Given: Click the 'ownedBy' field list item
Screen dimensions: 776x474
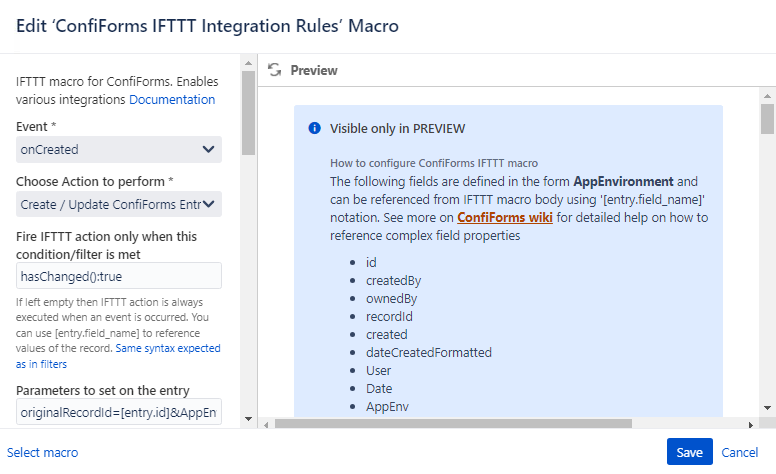Looking at the screenshot, I should [391, 298].
